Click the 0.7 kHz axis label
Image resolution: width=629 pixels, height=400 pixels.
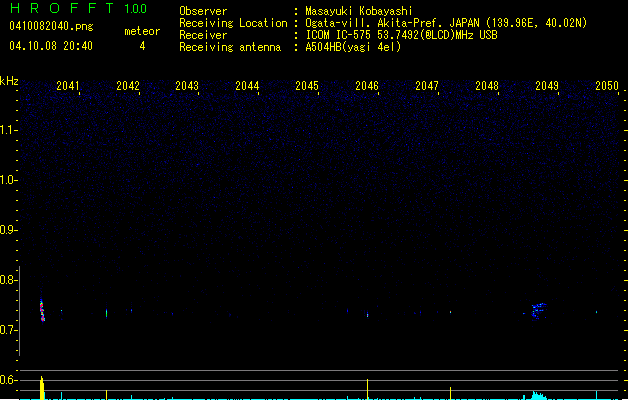click(x=9, y=330)
